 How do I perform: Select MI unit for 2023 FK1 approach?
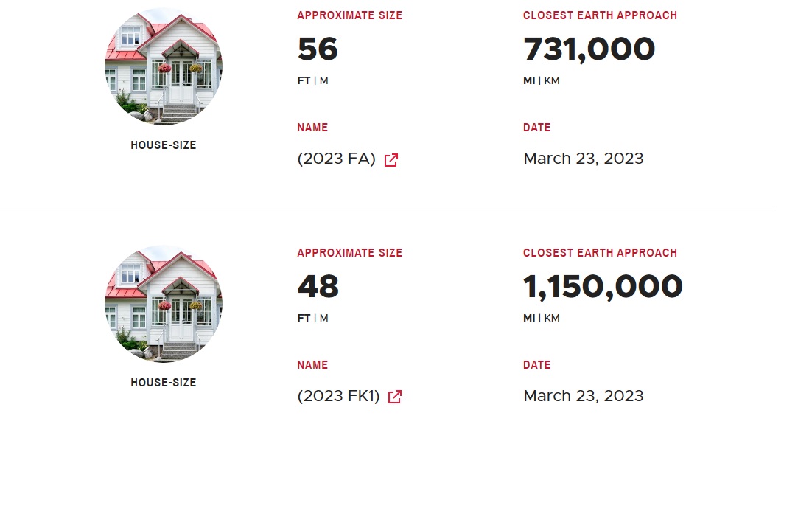coord(529,319)
